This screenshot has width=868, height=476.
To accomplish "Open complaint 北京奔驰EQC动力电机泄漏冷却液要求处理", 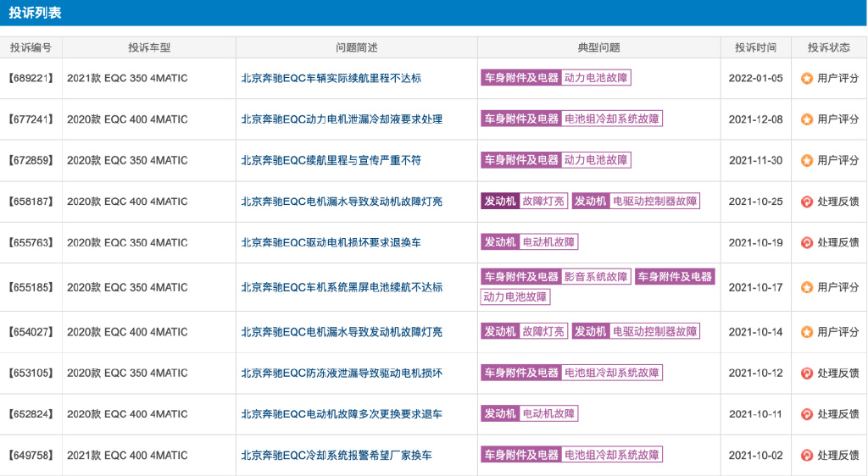I will click(x=342, y=119).
